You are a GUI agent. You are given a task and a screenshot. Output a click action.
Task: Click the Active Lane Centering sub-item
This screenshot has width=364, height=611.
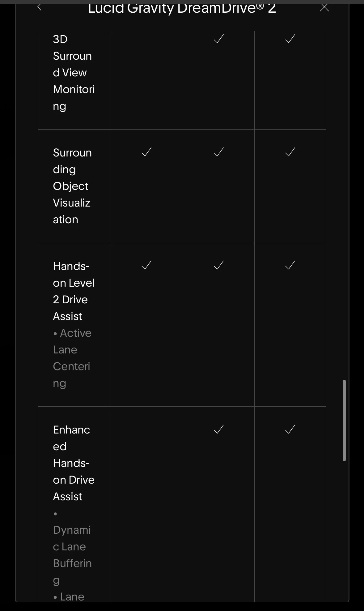tap(72, 358)
